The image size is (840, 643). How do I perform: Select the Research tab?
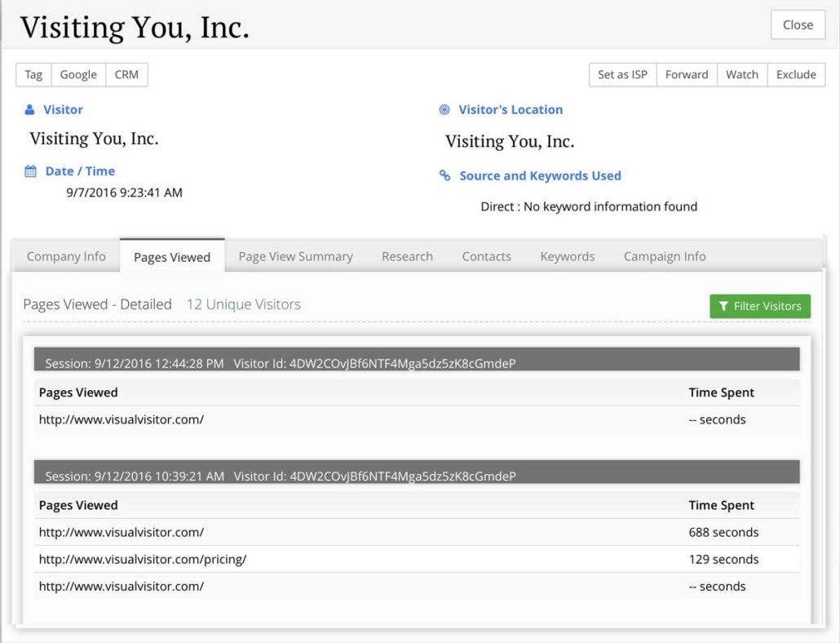click(407, 256)
